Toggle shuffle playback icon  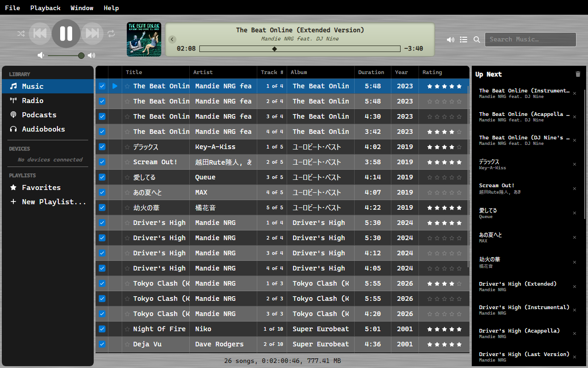point(21,34)
